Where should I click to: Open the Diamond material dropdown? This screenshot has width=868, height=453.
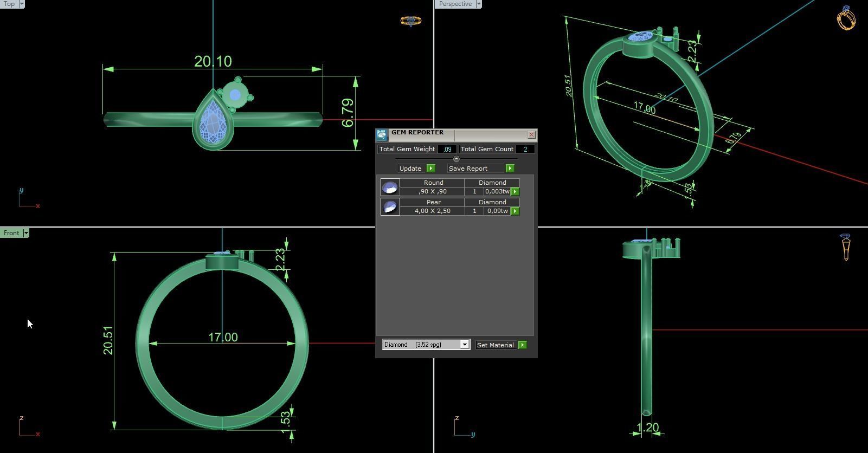tap(465, 345)
